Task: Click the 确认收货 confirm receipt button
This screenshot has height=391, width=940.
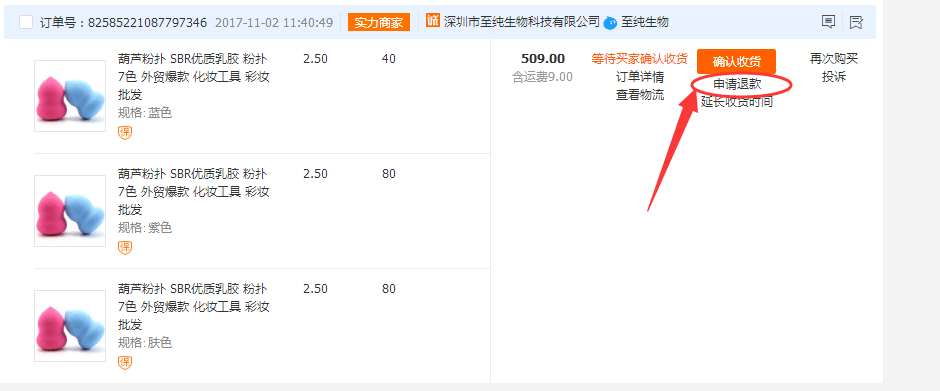Action: click(x=736, y=62)
